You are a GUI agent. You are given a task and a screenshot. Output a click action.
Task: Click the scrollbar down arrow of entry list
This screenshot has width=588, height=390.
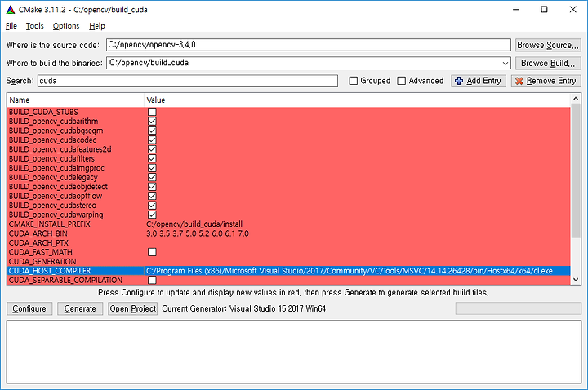[x=576, y=280]
